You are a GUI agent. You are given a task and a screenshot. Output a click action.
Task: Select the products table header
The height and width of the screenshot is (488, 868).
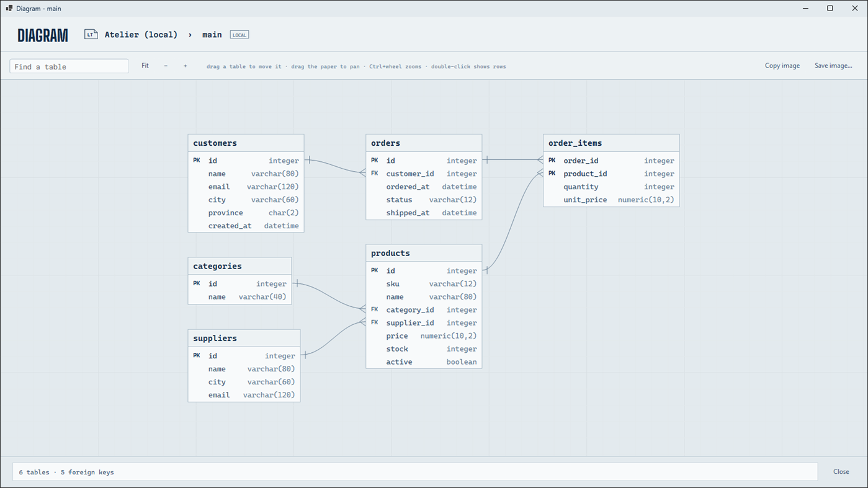[424, 253]
